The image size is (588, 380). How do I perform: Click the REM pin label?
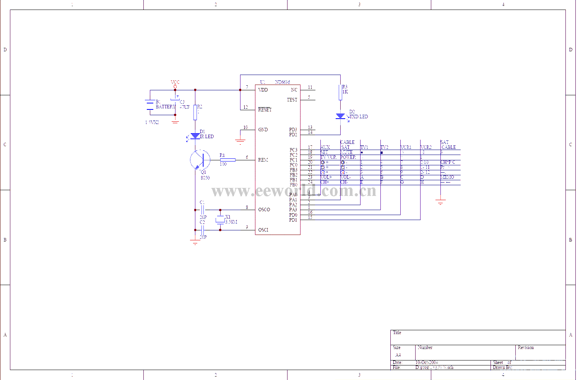[263, 160]
